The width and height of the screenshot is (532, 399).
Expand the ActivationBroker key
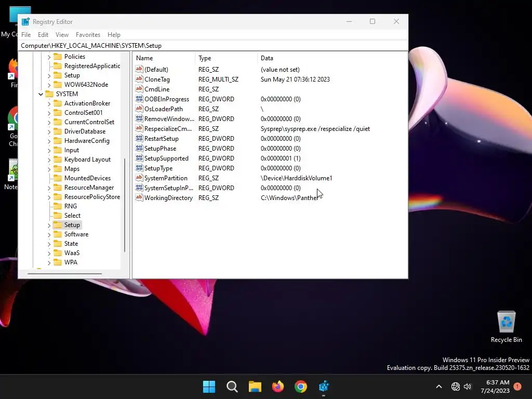tap(49, 103)
